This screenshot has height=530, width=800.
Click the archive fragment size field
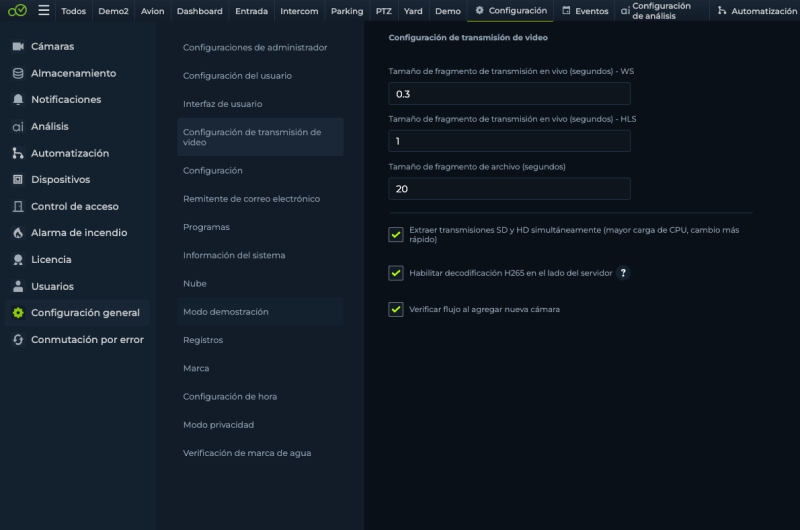click(x=509, y=189)
